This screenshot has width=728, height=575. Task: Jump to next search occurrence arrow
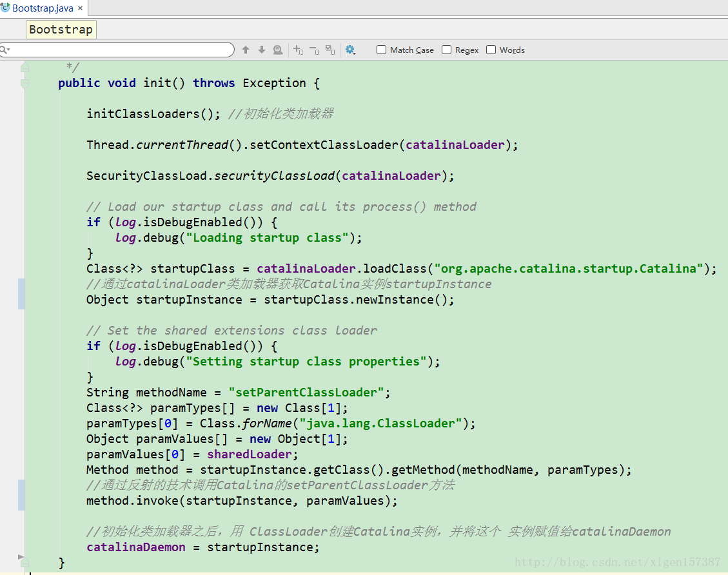click(x=262, y=50)
